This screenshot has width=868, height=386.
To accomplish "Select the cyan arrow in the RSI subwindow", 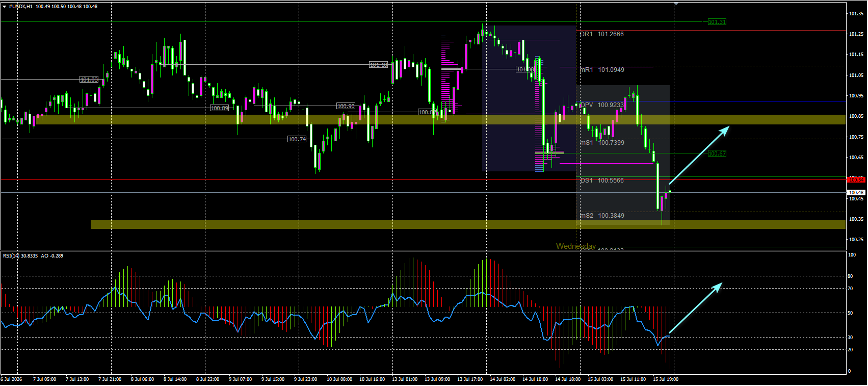I will [x=696, y=307].
